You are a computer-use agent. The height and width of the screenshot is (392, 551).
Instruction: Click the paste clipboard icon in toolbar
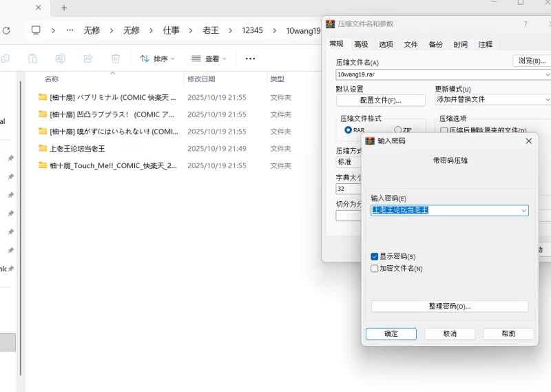coord(32,59)
